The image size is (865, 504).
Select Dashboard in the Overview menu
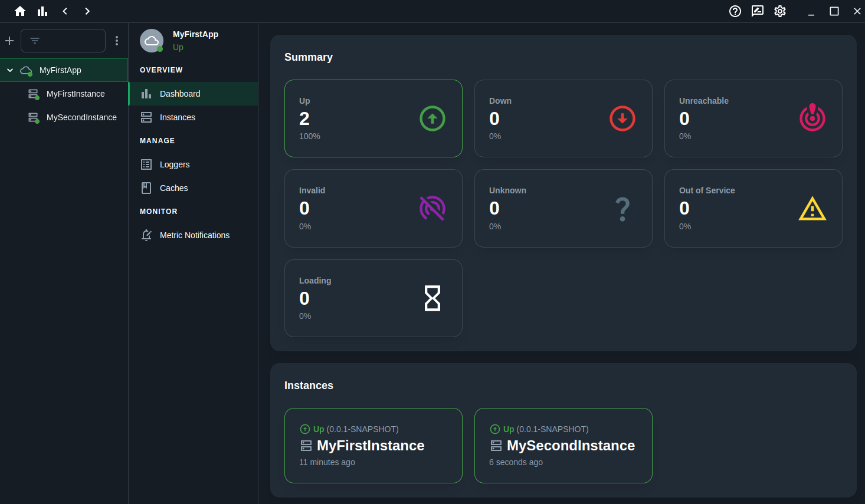tap(180, 93)
